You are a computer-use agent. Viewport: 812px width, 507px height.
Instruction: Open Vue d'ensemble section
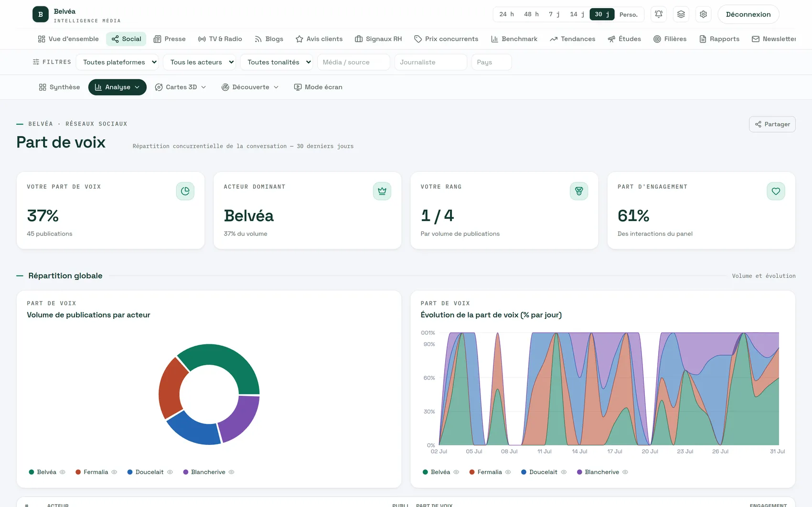coord(68,39)
